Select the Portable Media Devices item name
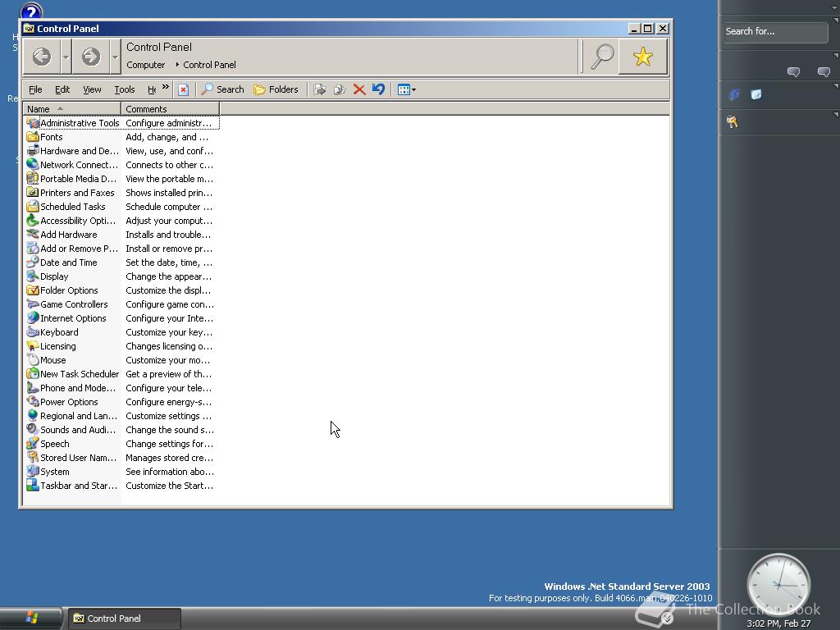This screenshot has width=840, height=630. pos(78,178)
